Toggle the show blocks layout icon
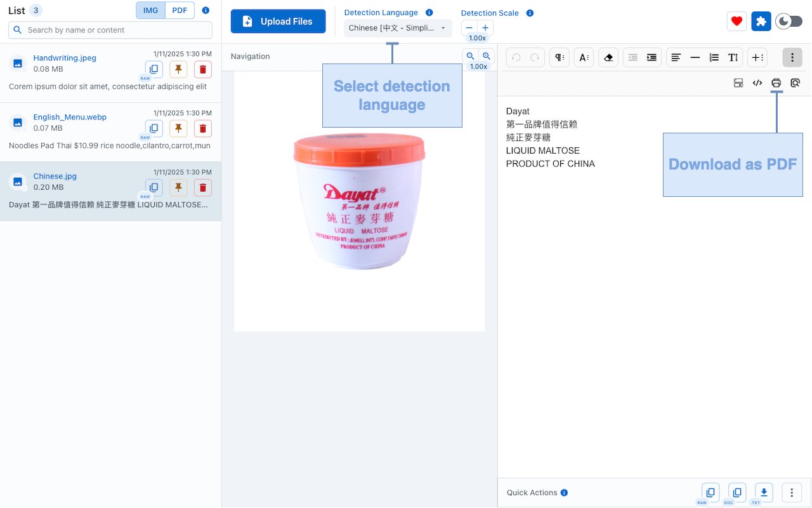 (x=738, y=83)
